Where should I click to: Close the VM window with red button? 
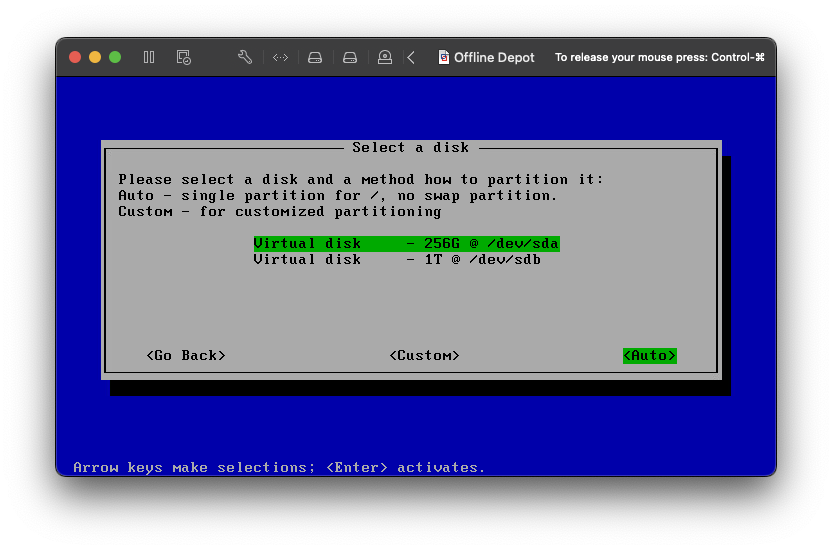[x=75, y=57]
